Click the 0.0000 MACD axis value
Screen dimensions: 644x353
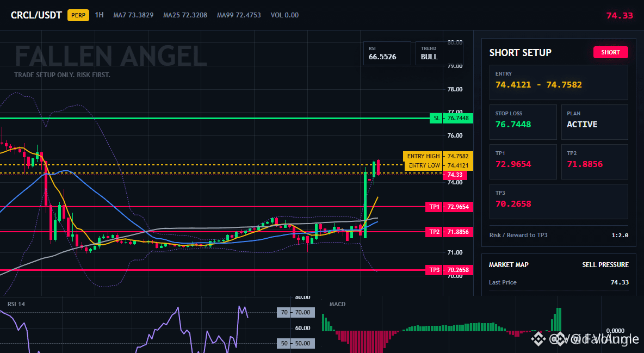(x=615, y=331)
